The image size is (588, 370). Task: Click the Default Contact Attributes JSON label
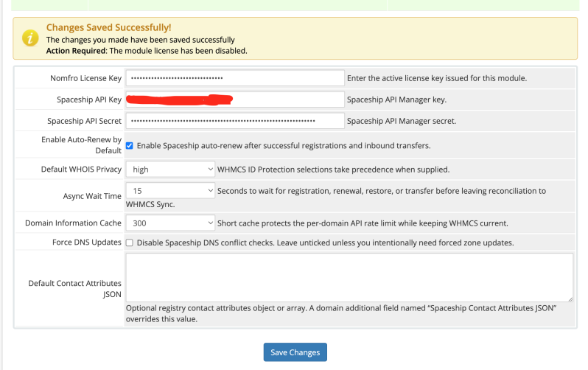[75, 289]
